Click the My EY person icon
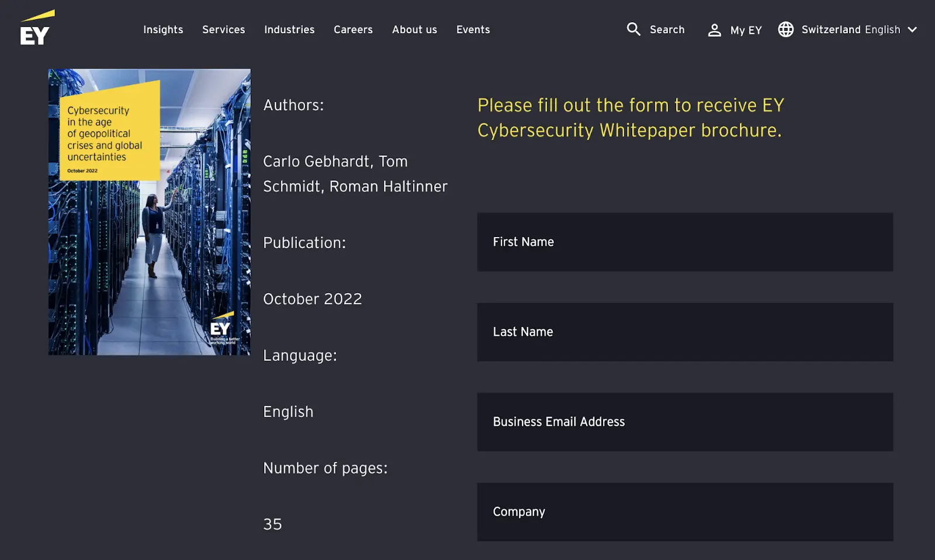Screen dimensions: 935x560 (714, 30)
